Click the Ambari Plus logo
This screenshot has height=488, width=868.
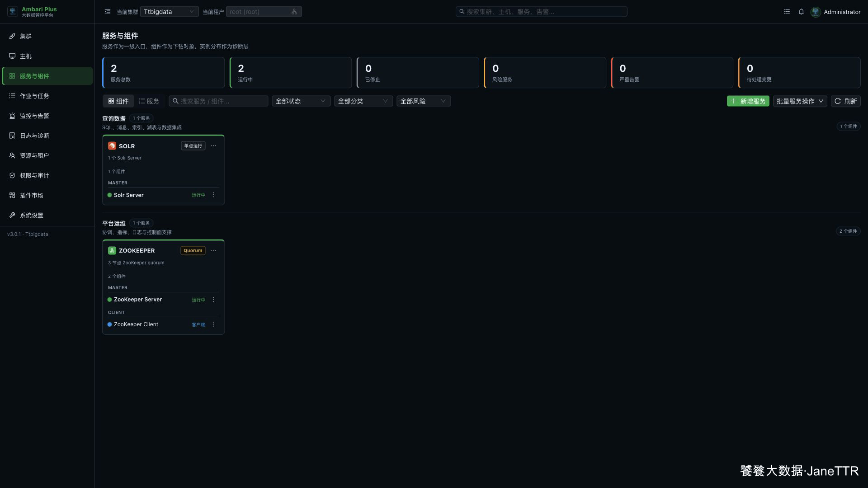point(13,12)
